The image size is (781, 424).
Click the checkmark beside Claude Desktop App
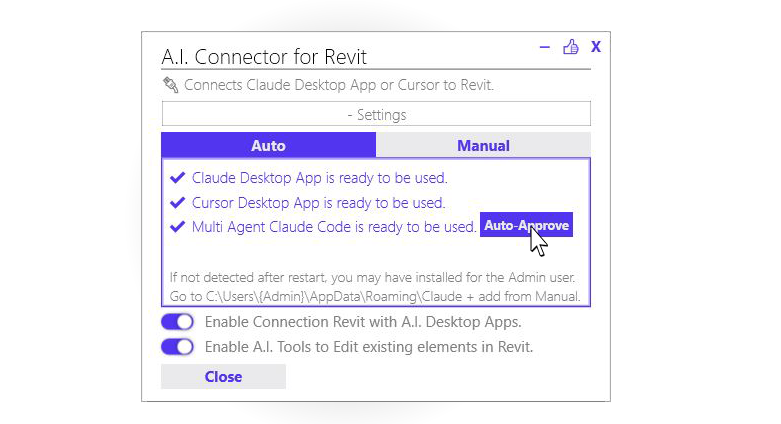tap(178, 178)
